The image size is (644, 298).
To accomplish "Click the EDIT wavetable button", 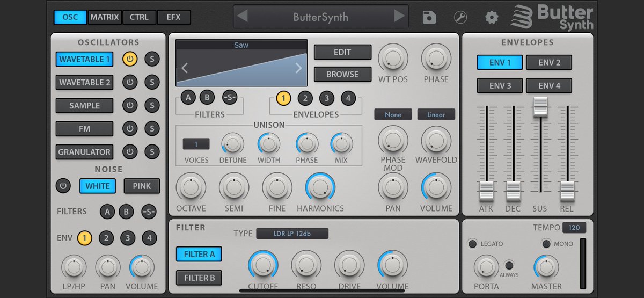I will pos(342,52).
